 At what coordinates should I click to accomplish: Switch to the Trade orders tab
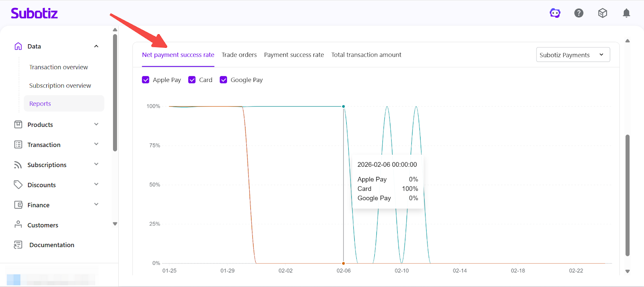[x=239, y=55]
